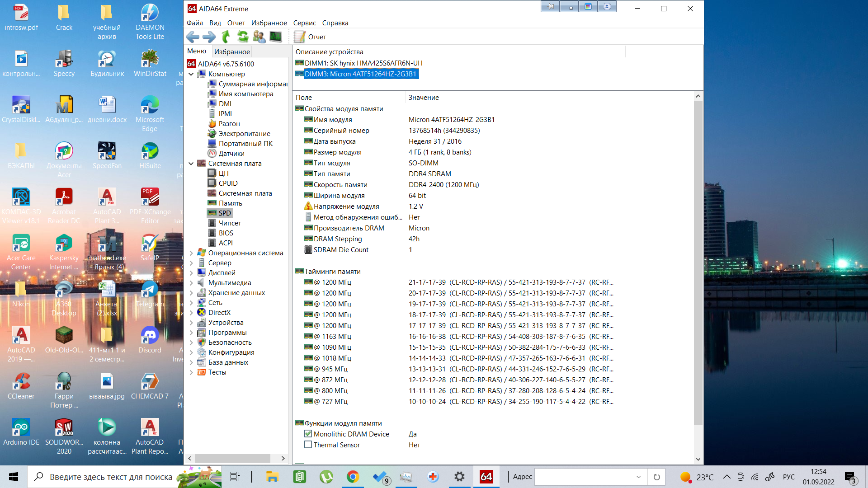The image size is (868, 488).
Task: Open the Справка menu
Action: coord(335,23)
